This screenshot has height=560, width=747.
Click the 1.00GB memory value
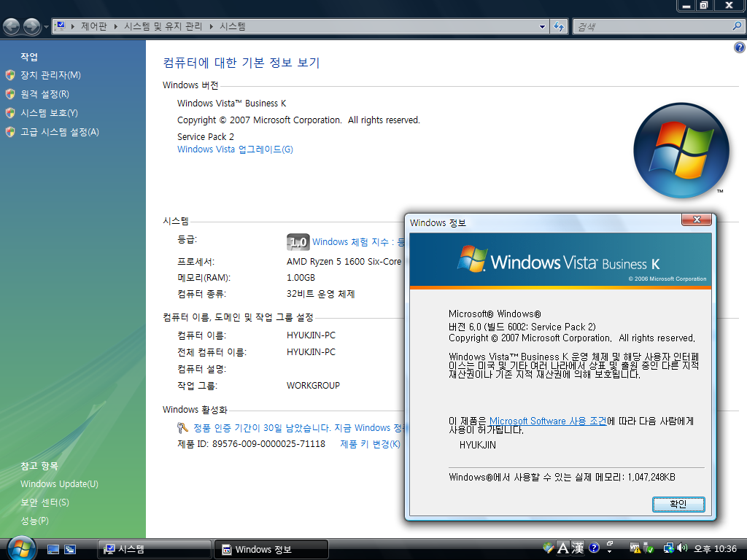click(x=301, y=278)
